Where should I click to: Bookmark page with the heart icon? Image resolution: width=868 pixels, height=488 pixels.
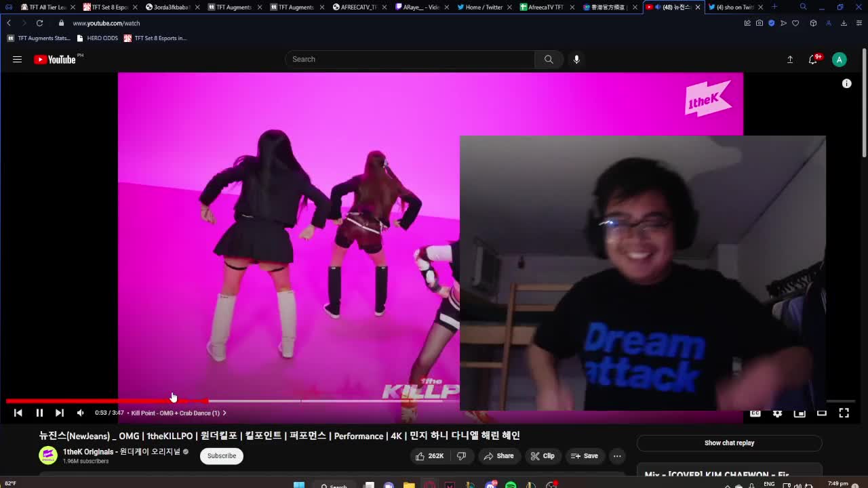(x=795, y=23)
